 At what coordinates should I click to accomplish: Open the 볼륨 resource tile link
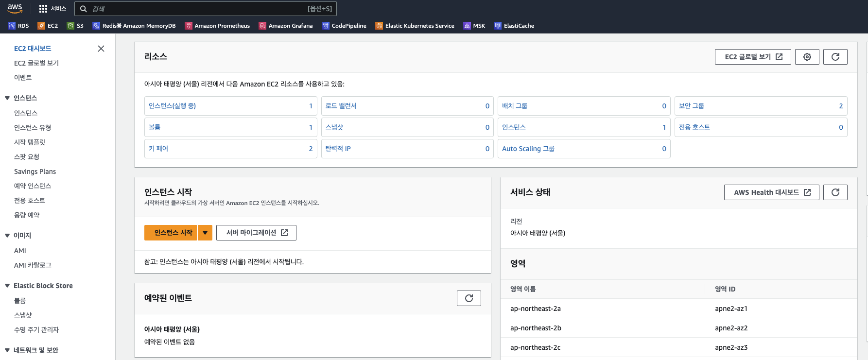point(155,127)
